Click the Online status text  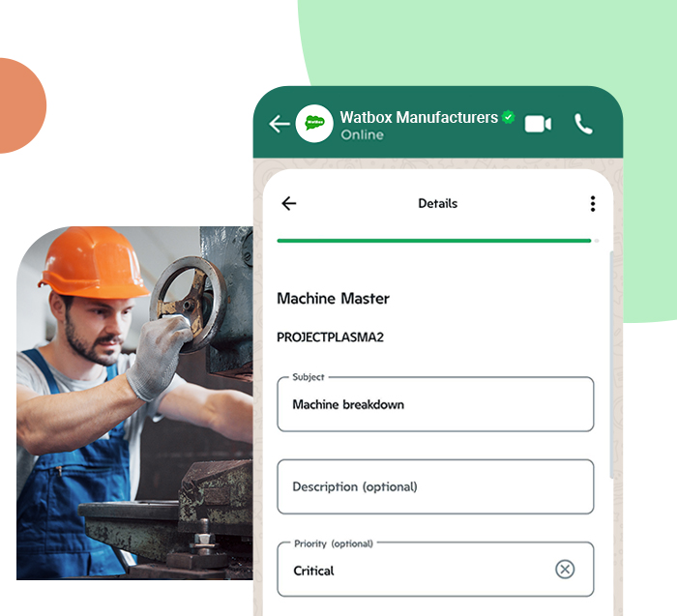tap(362, 135)
